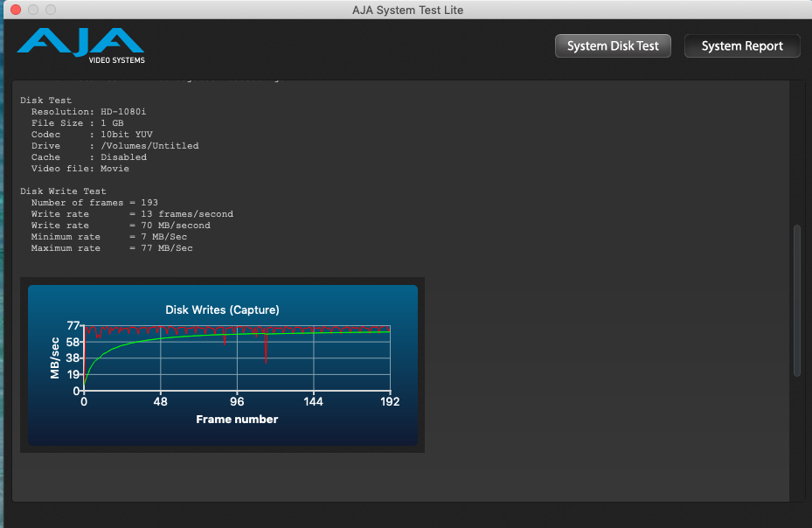Screen dimensions: 812x528
Task: Close the AJA System Test Lite window
Action: pyautogui.click(x=16, y=10)
